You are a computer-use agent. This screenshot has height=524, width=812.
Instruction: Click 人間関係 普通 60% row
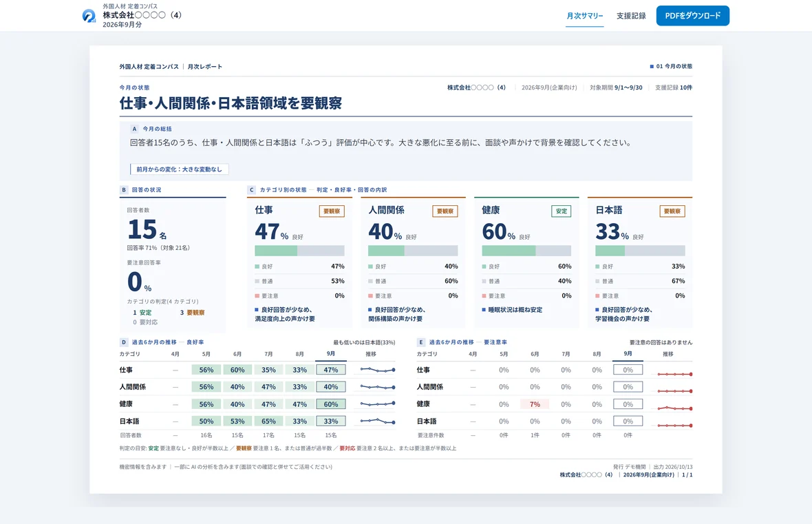[x=413, y=281]
